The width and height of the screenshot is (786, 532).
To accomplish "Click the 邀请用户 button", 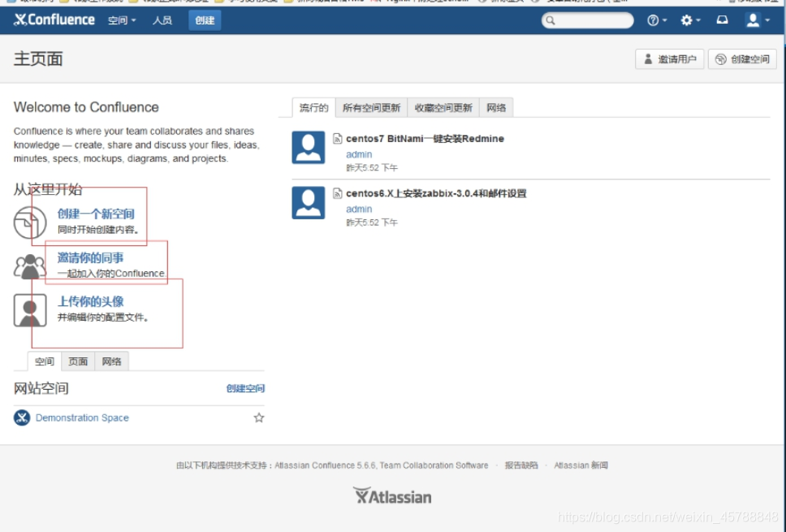I will pos(669,59).
